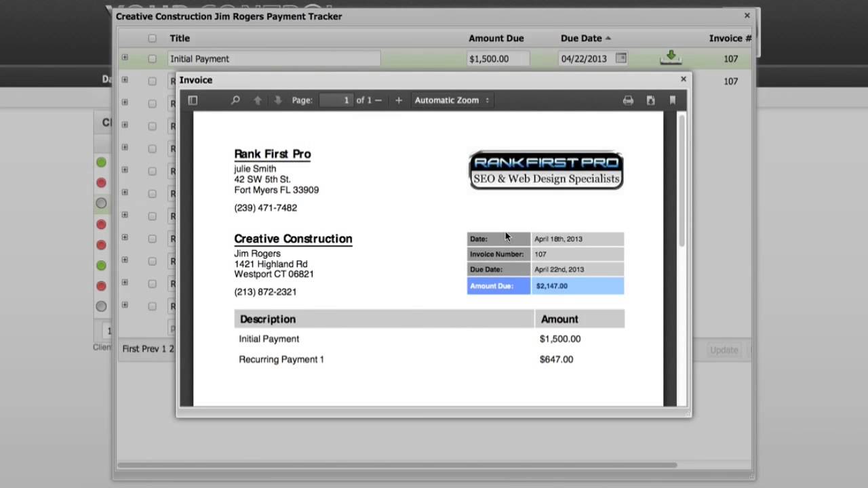Click the First pagination link
Viewport: 868px width, 488px height.
[131, 349]
